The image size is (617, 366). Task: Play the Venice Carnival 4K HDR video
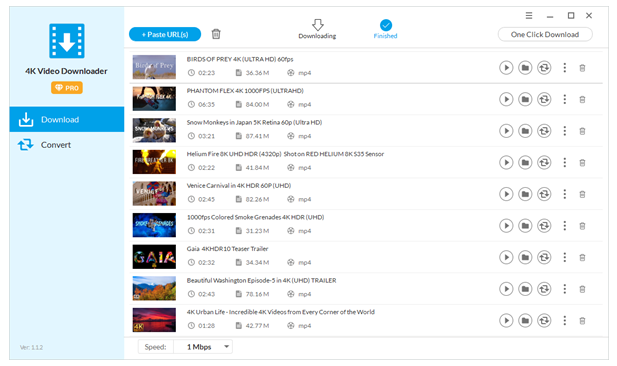(506, 194)
